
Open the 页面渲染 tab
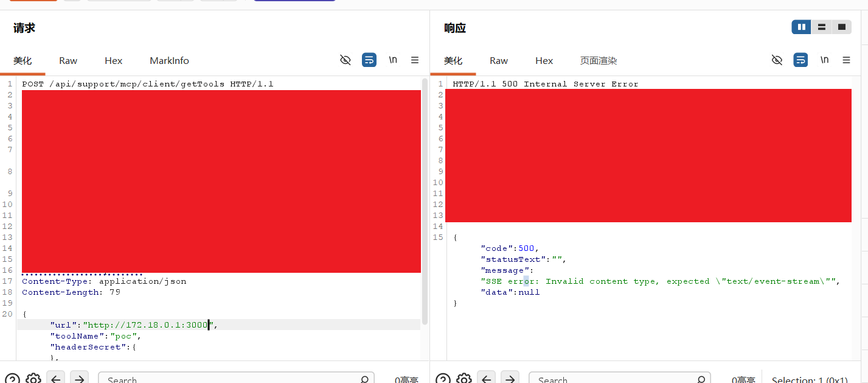tap(599, 61)
